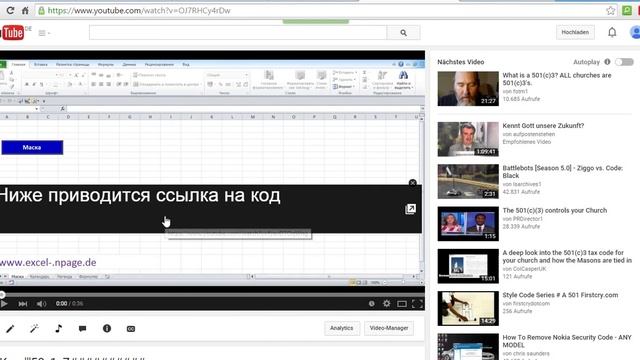Click the www.excel-.npage.de link in the video

[x=48, y=262]
